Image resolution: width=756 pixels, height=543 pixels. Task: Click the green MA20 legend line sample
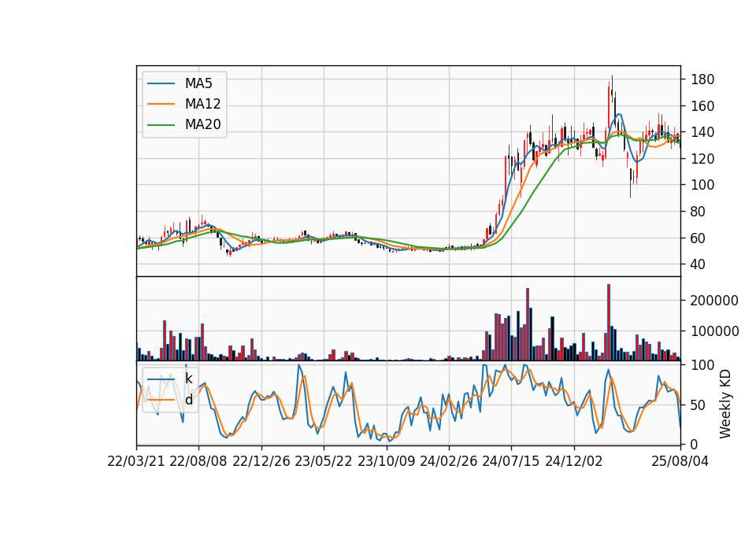coord(161,125)
